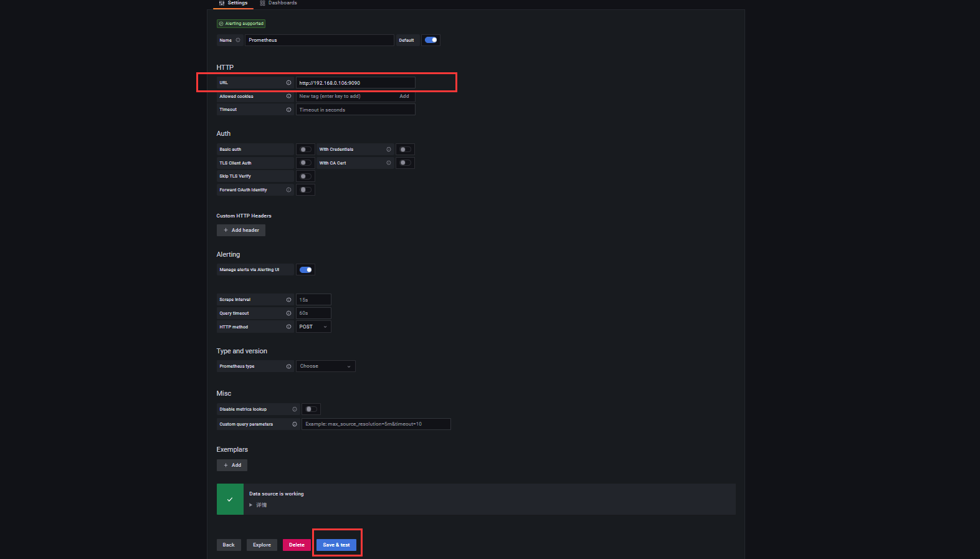Click the Allowed cookies tag input
This screenshot has width=980, height=559.
[x=346, y=96]
